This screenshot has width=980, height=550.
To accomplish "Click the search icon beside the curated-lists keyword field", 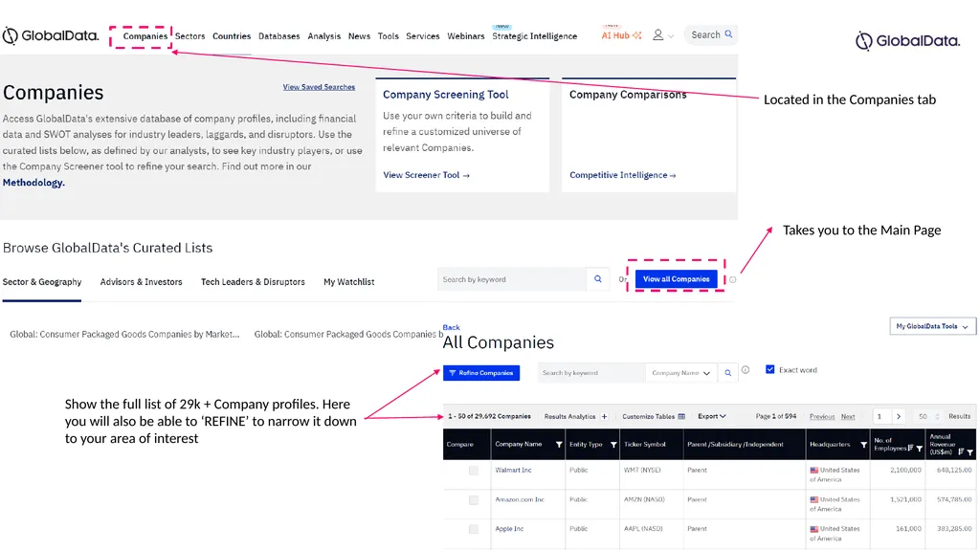I will tap(597, 279).
